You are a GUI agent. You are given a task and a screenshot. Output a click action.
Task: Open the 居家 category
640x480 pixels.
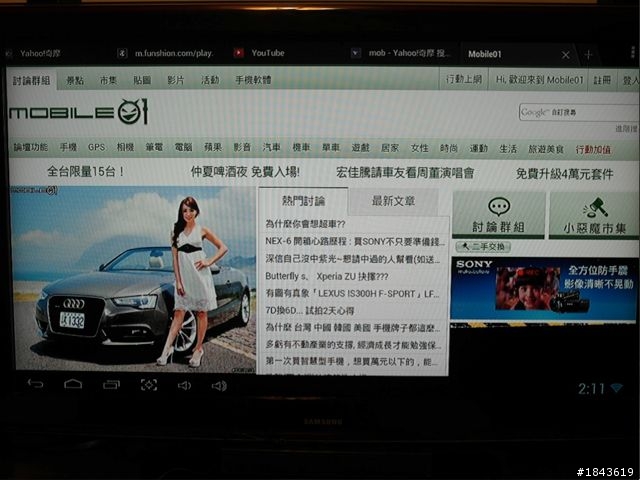[x=390, y=148]
